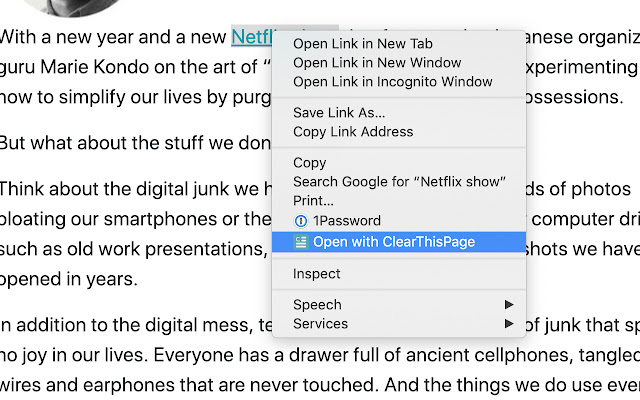The image size is (640, 400).
Task: Click the author avatar photo
Action: click(73, 7)
